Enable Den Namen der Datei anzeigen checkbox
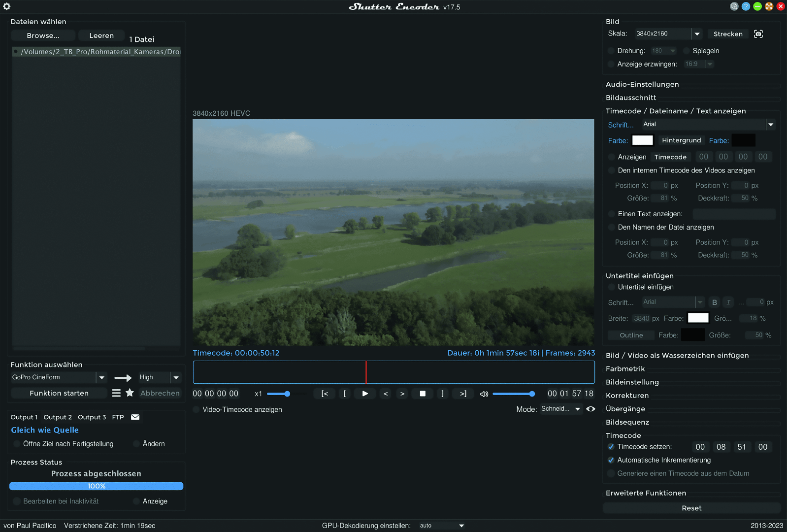Image resolution: width=787 pixels, height=532 pixels. tap(612, 227)
